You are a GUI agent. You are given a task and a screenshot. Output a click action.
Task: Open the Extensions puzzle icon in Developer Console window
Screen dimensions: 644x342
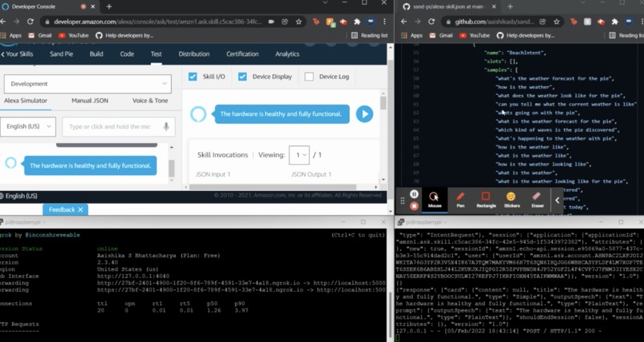pos(357,22)
